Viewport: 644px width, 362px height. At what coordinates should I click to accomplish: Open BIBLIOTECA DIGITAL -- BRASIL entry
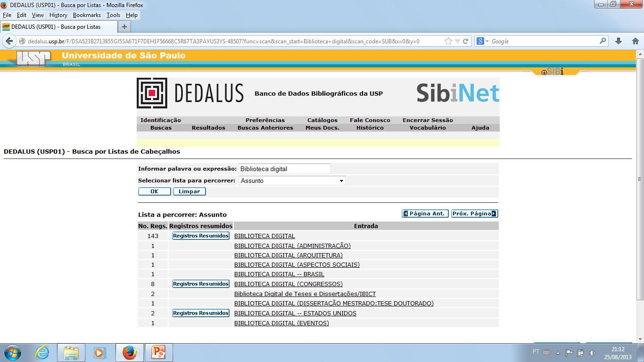click(279, 274)
